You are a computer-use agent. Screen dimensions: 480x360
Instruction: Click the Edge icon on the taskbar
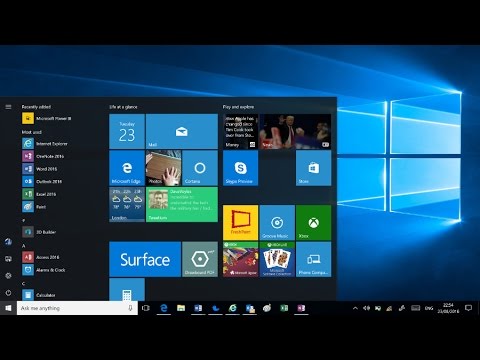164,308
